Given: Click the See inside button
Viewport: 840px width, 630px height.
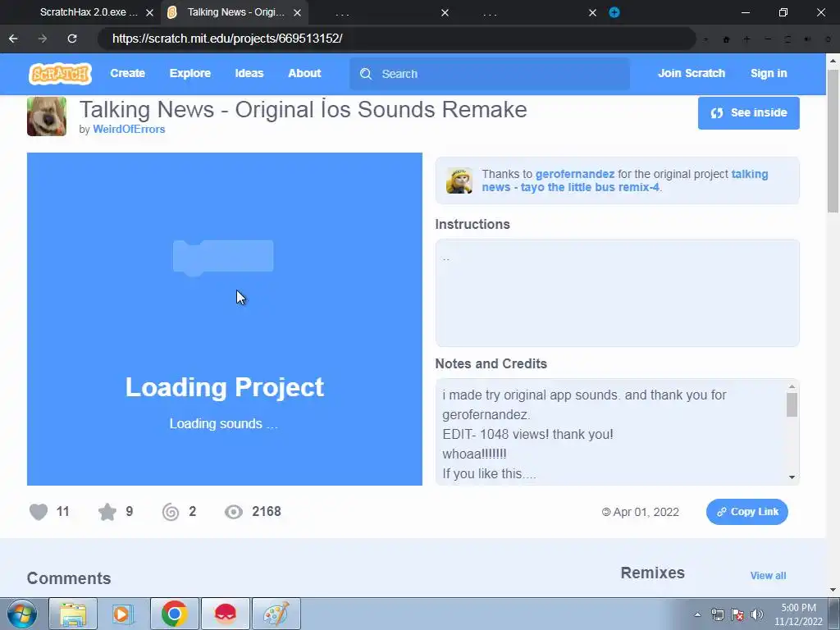Looking at the screenshot, I should coord(748,113).
